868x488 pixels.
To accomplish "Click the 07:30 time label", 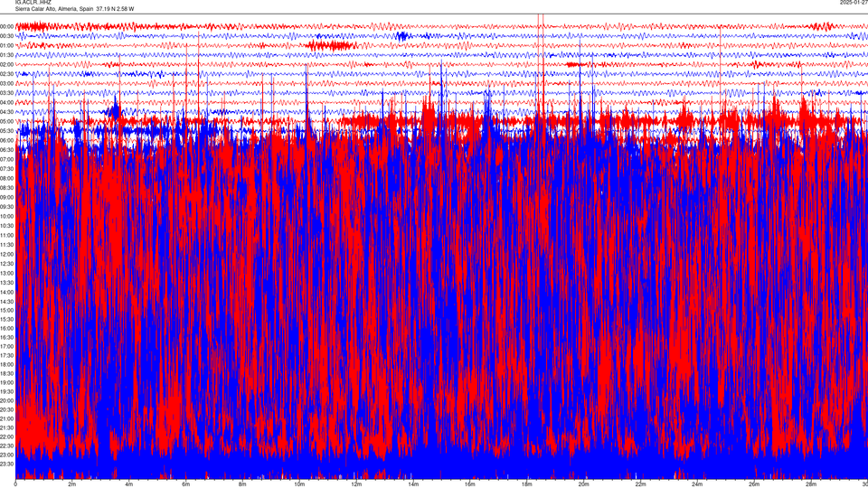I will (x=7, y=169).
